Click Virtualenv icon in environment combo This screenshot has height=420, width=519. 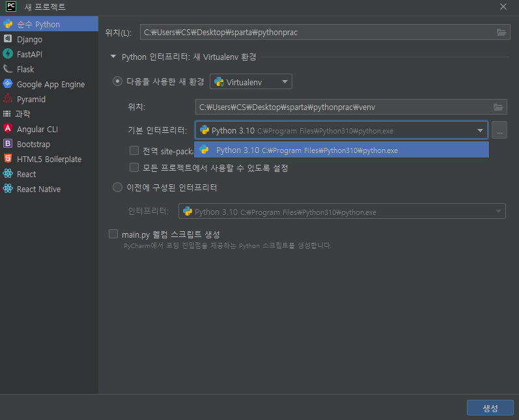click(219, 82)
